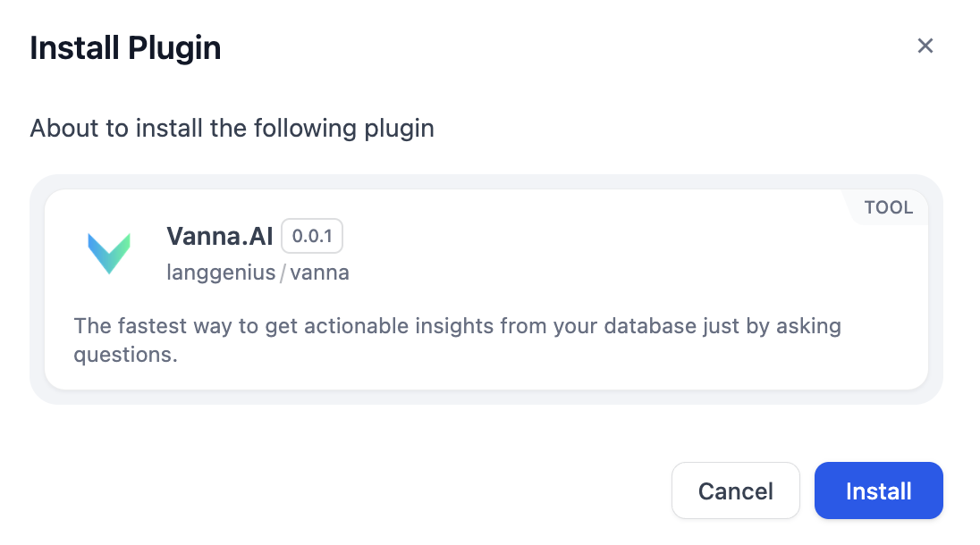Viewport: 980px width, 545px height.
Task: Click the plugin description starting 'The fastest way'
Action: click(x=457, y=326)
